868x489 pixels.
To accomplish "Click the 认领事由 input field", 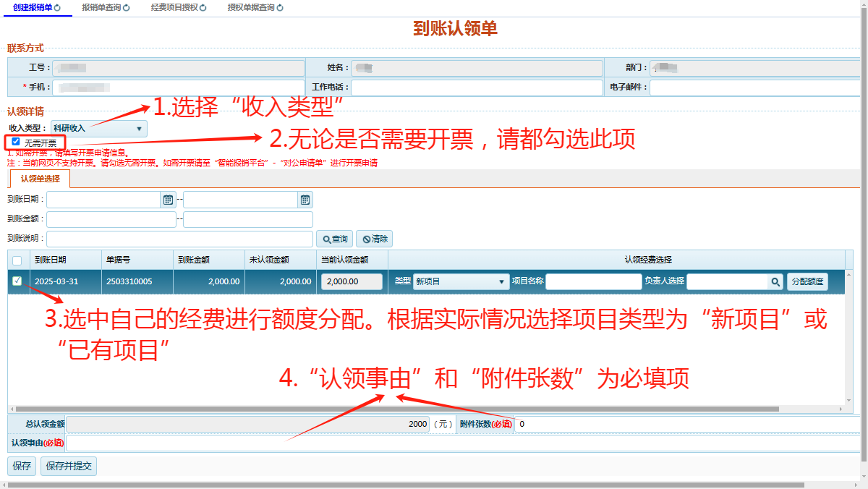I will pyautogui.click(x=463, y=443).
